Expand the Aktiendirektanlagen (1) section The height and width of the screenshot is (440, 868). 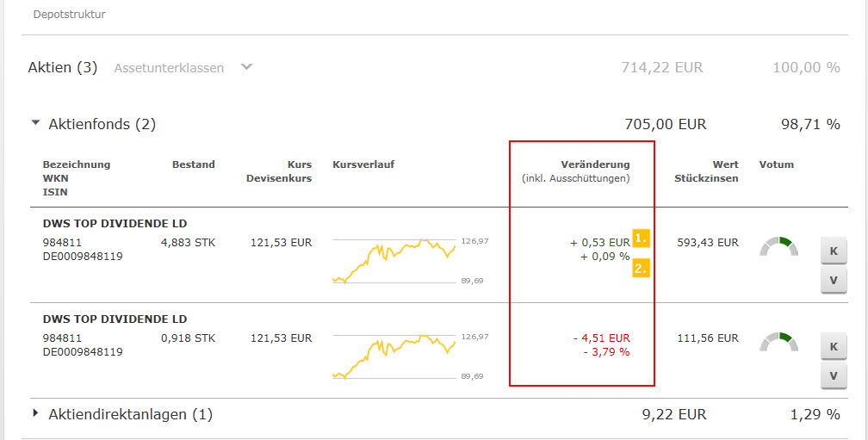[x=35, y=413]
